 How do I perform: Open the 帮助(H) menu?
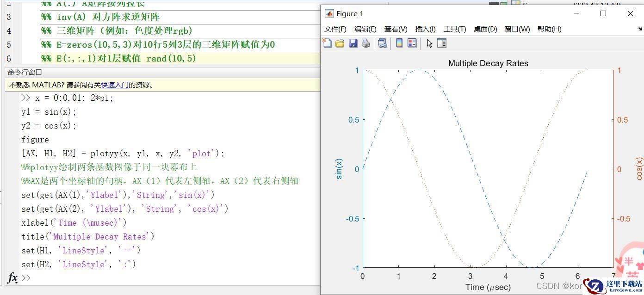pos(549,29)
